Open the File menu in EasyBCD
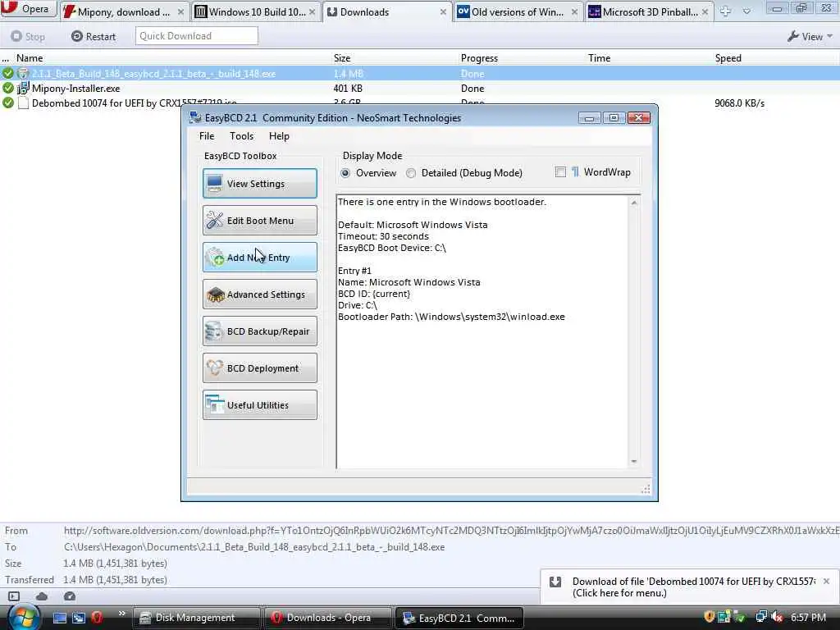Image resolution: width=840 pixels, height=630 pixels. [x=207, y=136]
